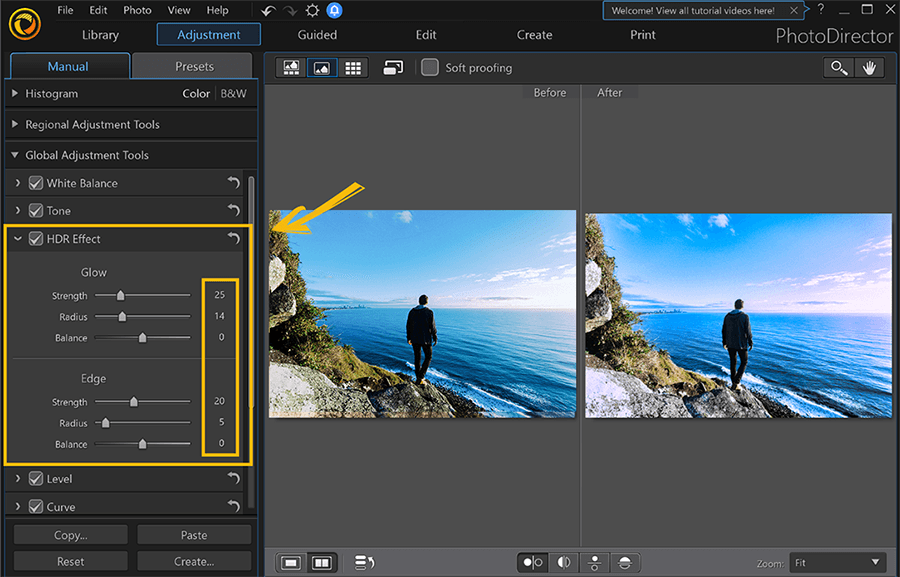The image size is (900, 577).
Task: Click the Copy... button
Action: pos(70,535)
